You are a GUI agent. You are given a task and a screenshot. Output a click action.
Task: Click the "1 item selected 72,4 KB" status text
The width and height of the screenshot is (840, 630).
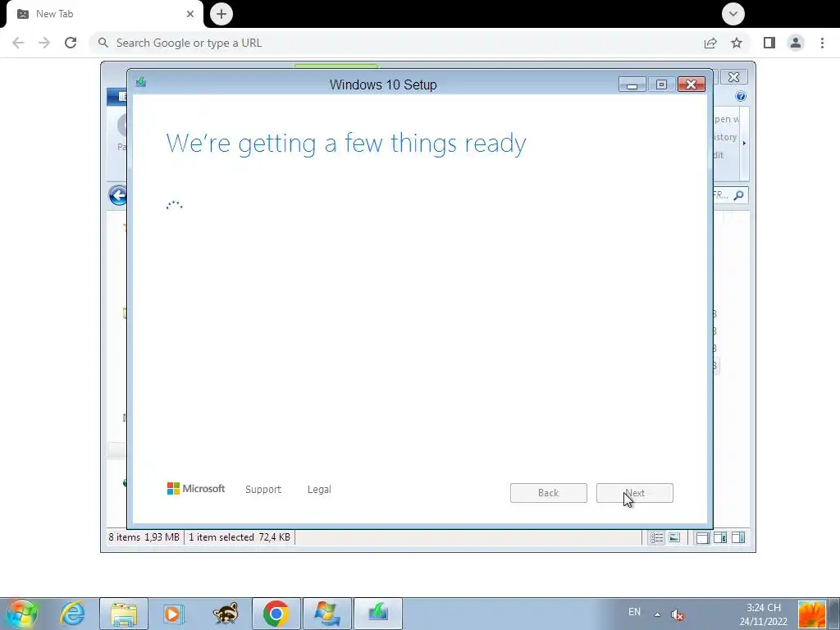click(x=240, y=536)
